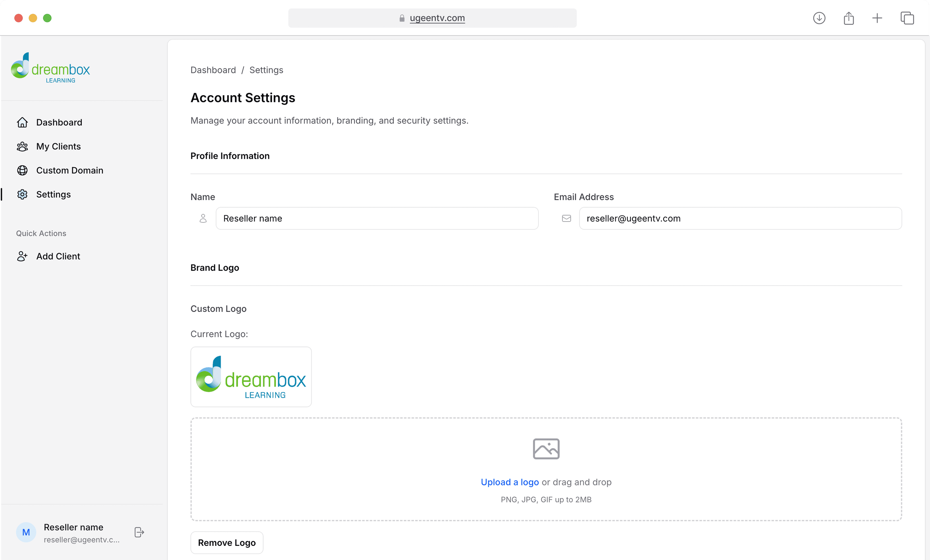Go to the Custom Domain page
930x560 pixels.
point(70,170)
